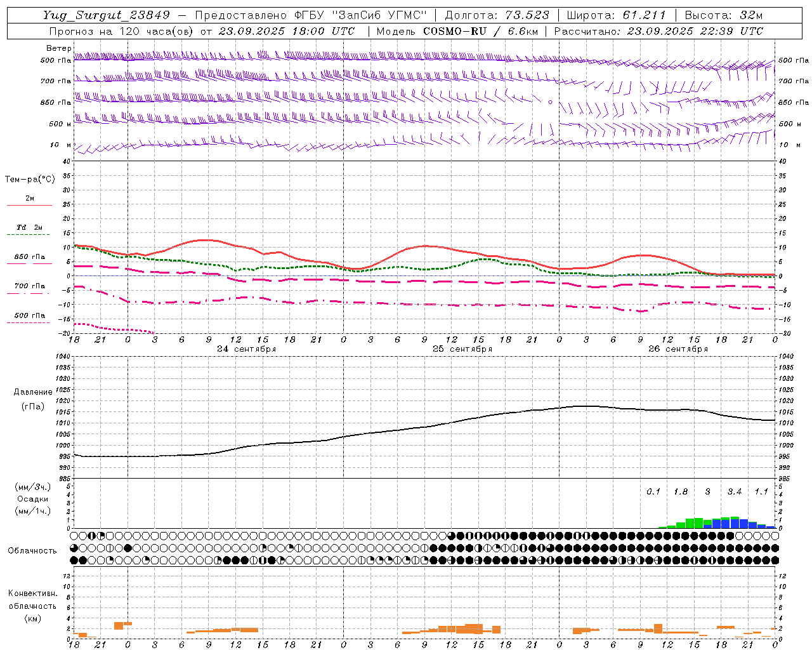Click the 500 м wind level label on left
Viewport: 812px width, 650px height.
pyautogui.click(x=61, y=124)
